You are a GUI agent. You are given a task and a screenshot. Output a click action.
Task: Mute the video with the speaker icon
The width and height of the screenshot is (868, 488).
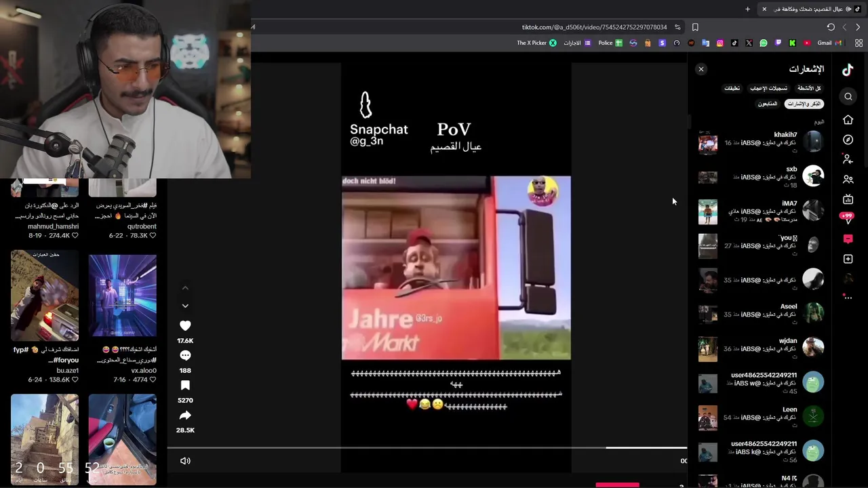click(185, 461)
